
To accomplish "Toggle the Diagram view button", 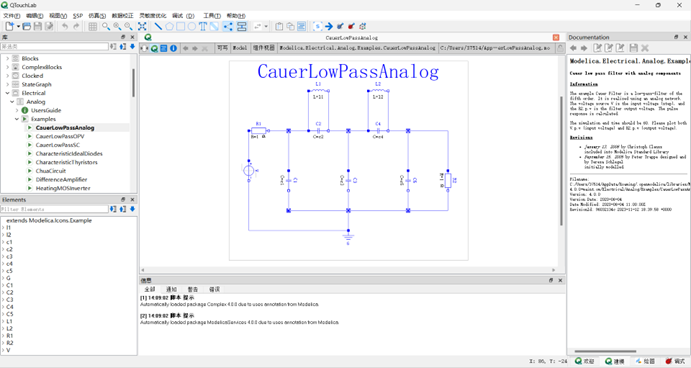I will [x=154, y=48].
